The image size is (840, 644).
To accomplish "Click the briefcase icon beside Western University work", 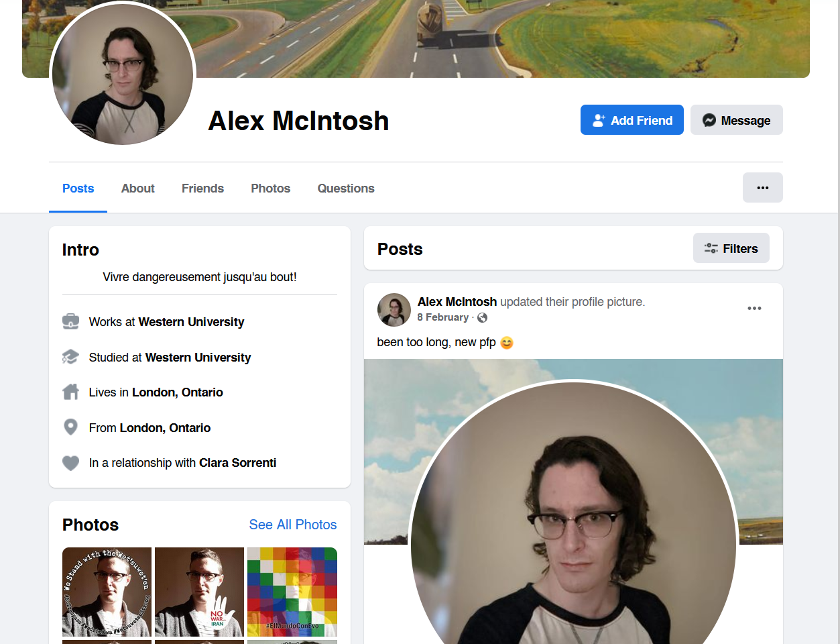I will (70, 322).
